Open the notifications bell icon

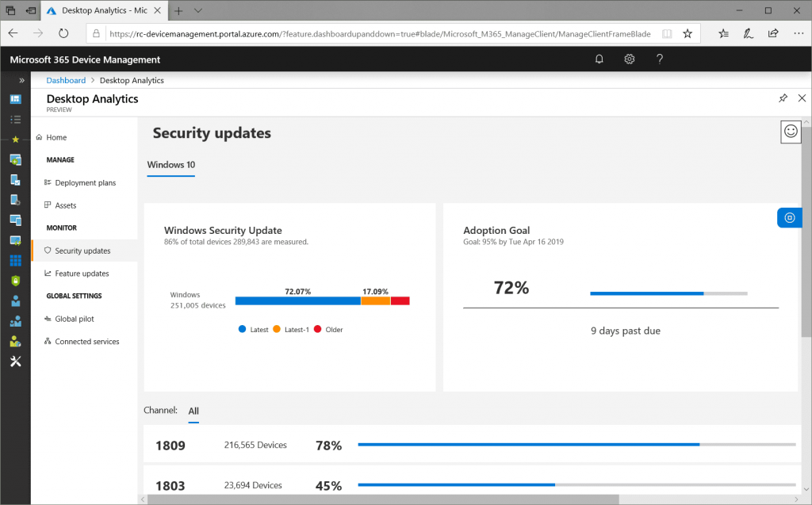[599, 59]
